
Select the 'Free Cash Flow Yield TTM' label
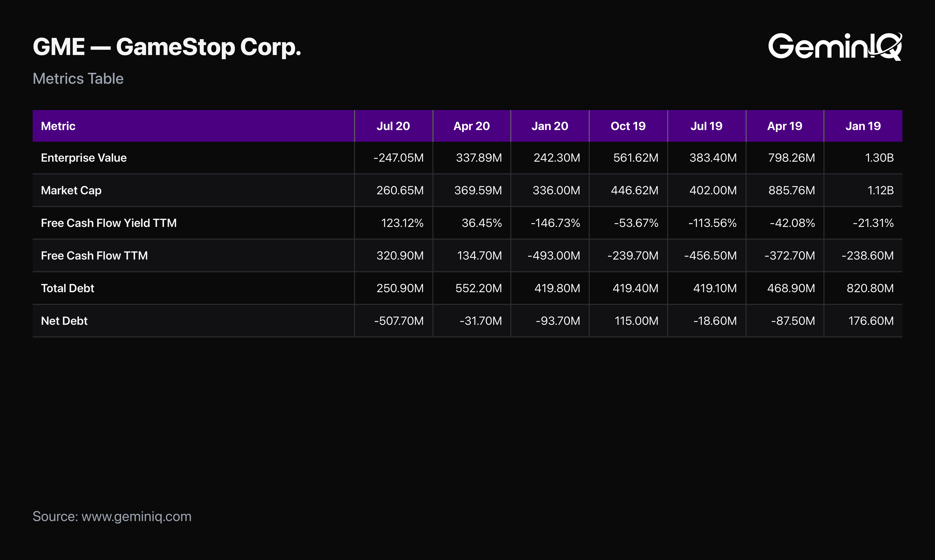pyautogui.click(x=109, y=223)
